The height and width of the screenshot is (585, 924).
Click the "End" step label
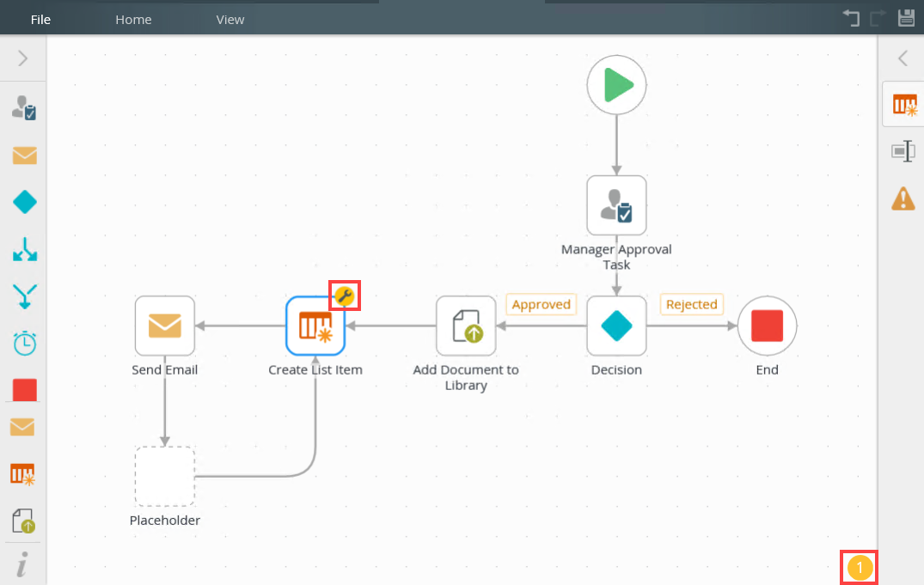pyautogui.click(x=767, y=370)
